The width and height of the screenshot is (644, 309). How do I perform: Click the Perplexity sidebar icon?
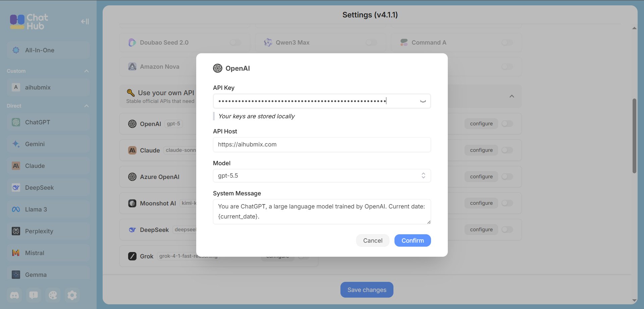(16, 231)
